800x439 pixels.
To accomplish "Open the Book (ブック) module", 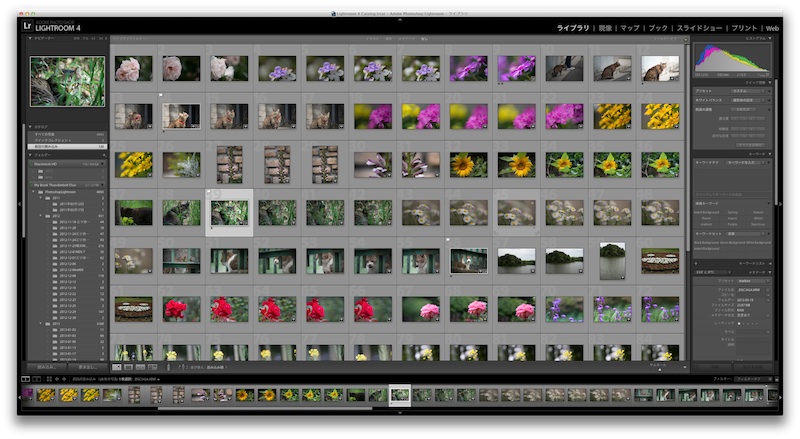I will pos(658,28).
